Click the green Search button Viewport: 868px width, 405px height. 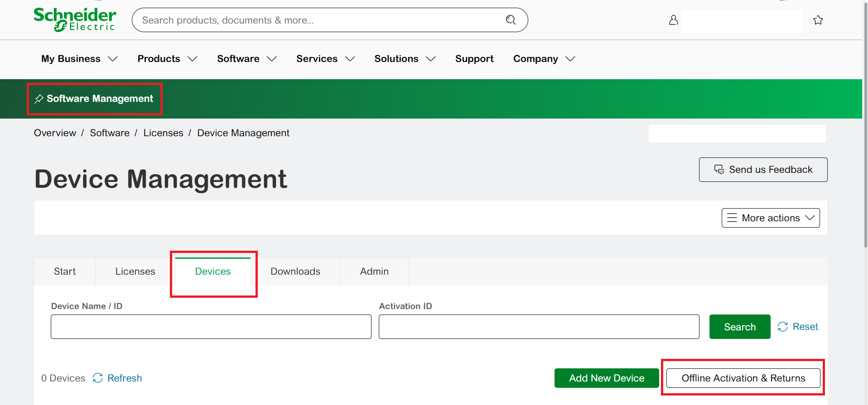coord(740,327)
